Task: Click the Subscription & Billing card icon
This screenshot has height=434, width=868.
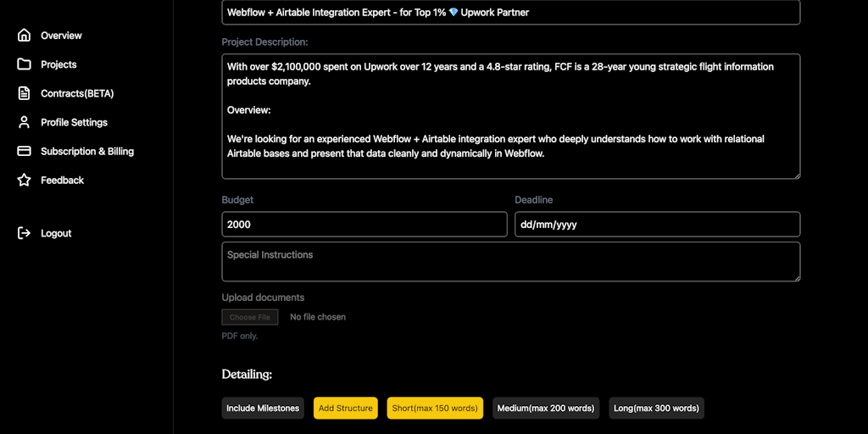Action: [x=24, y=151]
